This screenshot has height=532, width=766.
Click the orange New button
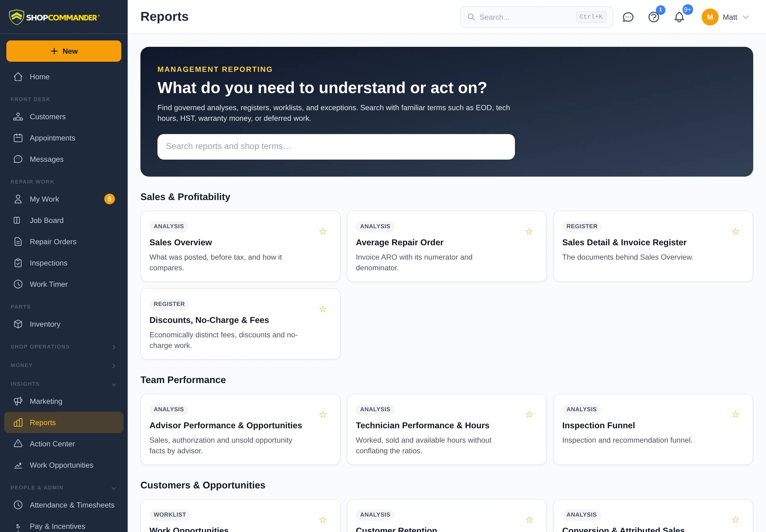pyautogui.click(x=64, y=51)
